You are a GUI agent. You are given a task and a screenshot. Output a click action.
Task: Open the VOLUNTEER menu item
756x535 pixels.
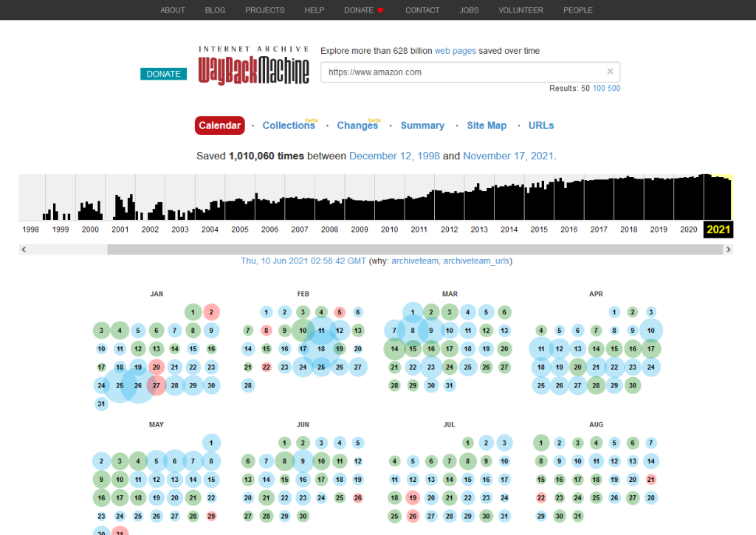click(x=520, y=10)
